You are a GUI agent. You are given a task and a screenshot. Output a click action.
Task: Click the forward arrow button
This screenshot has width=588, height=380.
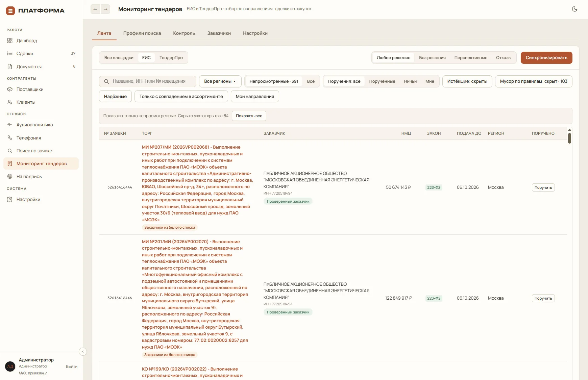pos(105,9)
